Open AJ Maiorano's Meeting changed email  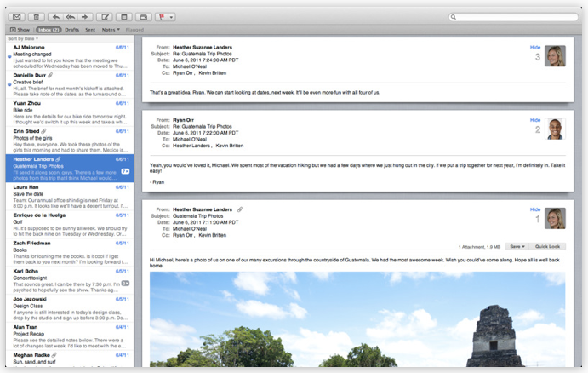click(x=70, y=56)
